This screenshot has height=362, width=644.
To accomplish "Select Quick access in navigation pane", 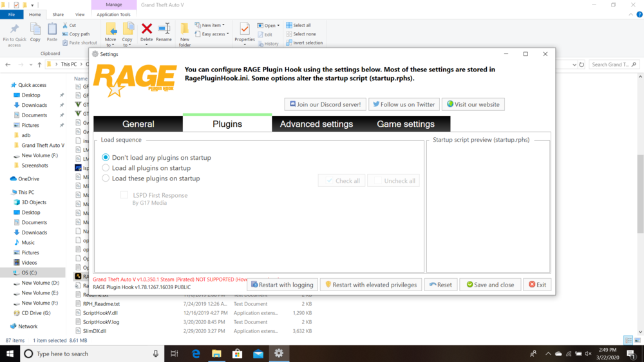I will click(x=32, y=85).
